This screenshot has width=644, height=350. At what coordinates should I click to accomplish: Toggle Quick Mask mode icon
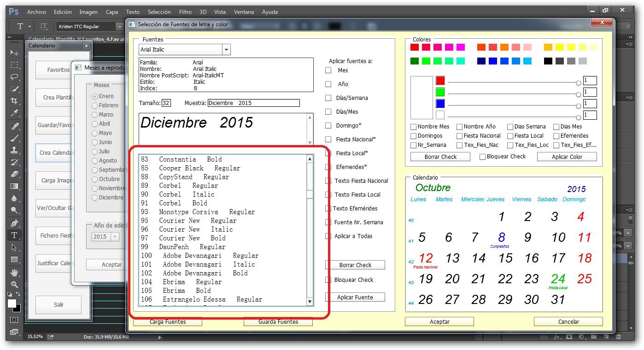14,320
